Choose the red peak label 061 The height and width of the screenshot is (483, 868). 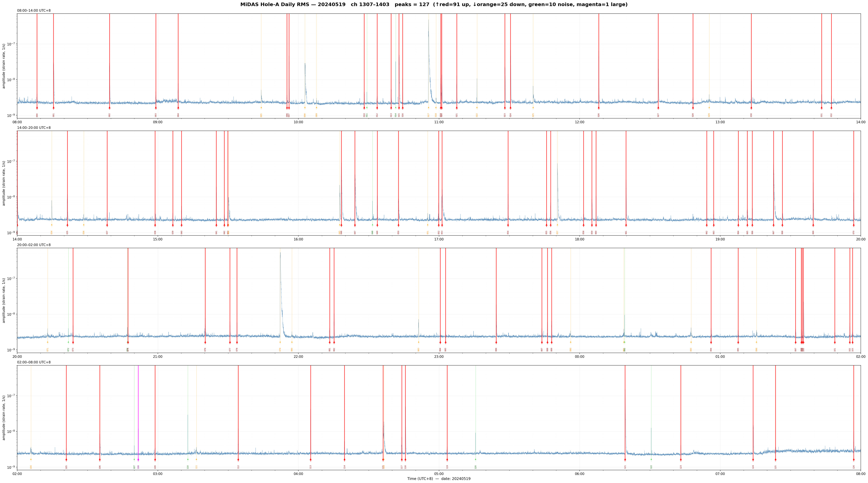[x=626, y=232]
